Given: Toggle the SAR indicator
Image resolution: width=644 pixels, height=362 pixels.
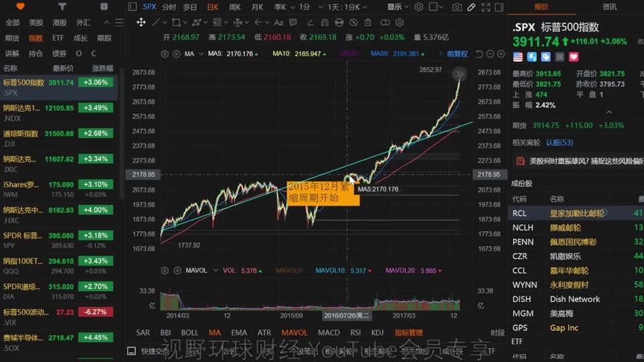Looking at the screenshot, I should coord(143,333).
